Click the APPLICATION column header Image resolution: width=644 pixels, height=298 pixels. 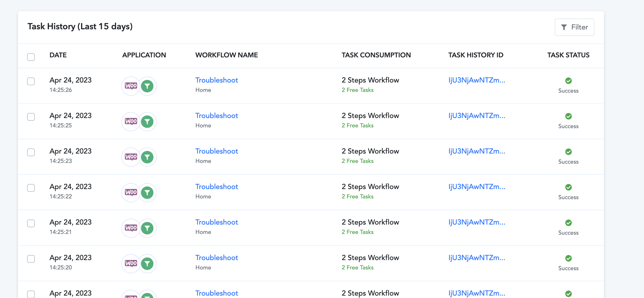(144, 55)
